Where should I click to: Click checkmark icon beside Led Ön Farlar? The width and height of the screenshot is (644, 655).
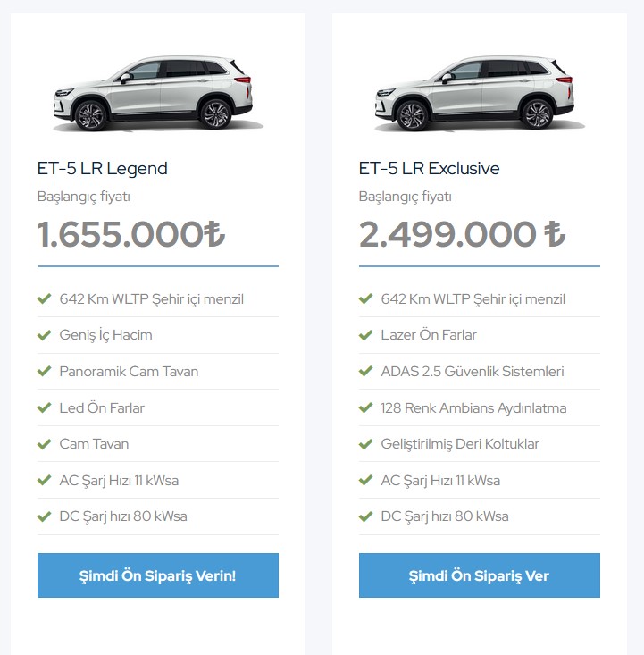point(44,408)
